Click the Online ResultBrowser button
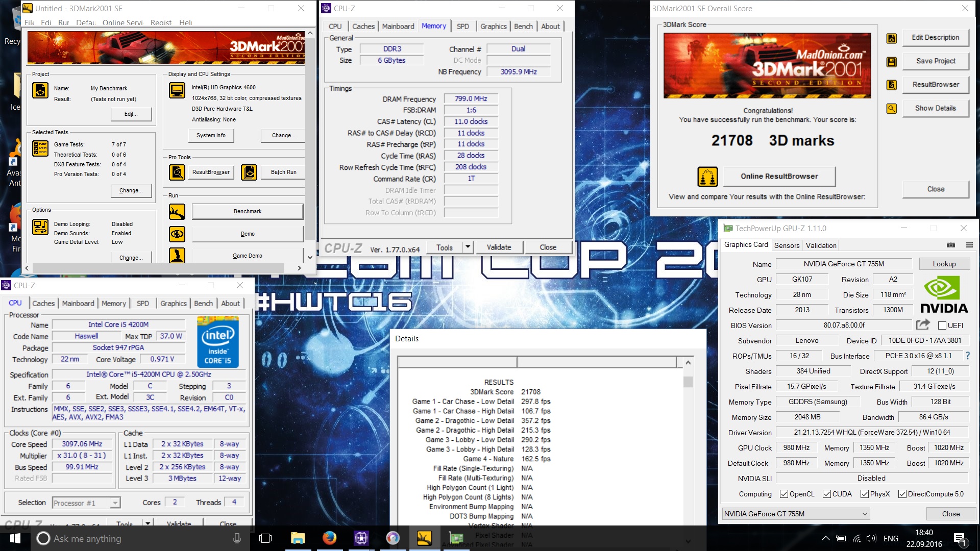Viewport: 980px width, 551px height. 779,177
